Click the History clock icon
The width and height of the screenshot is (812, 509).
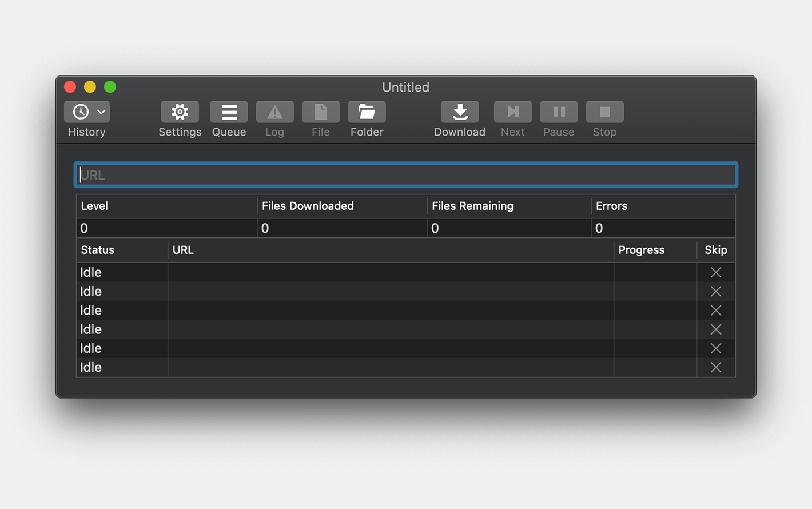(81, 112)
